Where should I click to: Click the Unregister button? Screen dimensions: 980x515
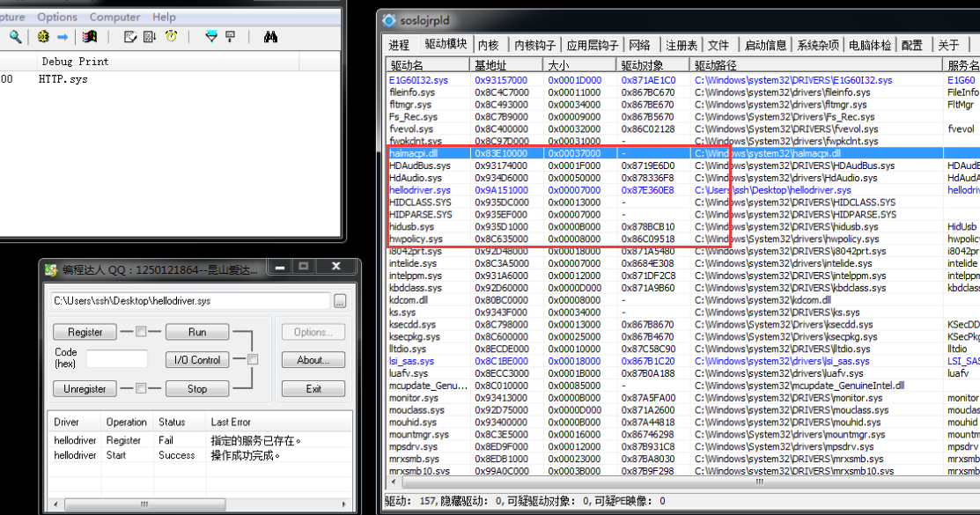point(85,389)
